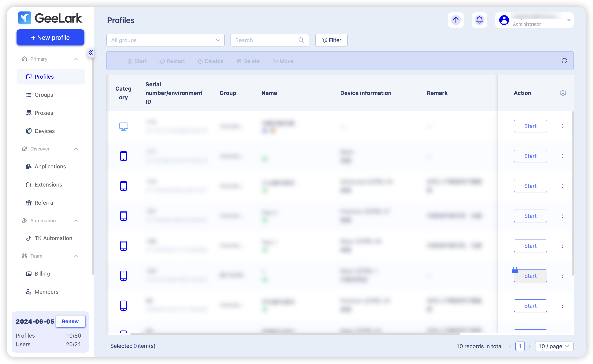This screenshot has height=364, width=593.
Task: Click the bulk Move toolbar action
Action: pyautogui.click(x=283, y=61)
